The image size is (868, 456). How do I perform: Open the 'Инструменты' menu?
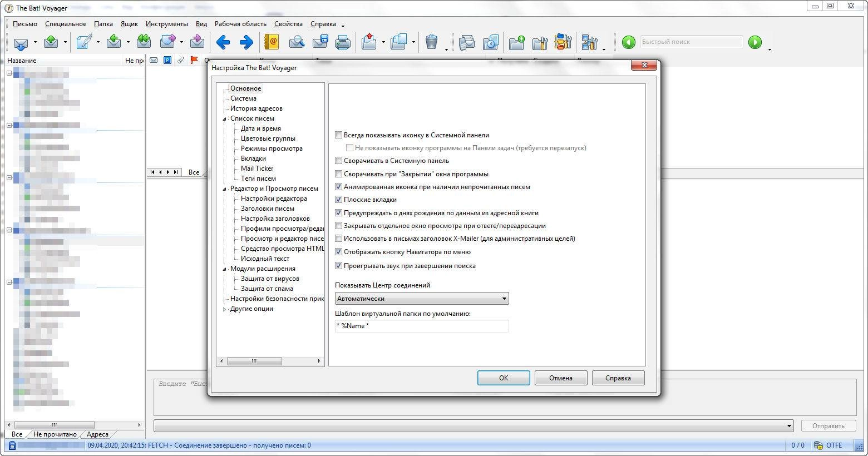(x=167, y=24)
